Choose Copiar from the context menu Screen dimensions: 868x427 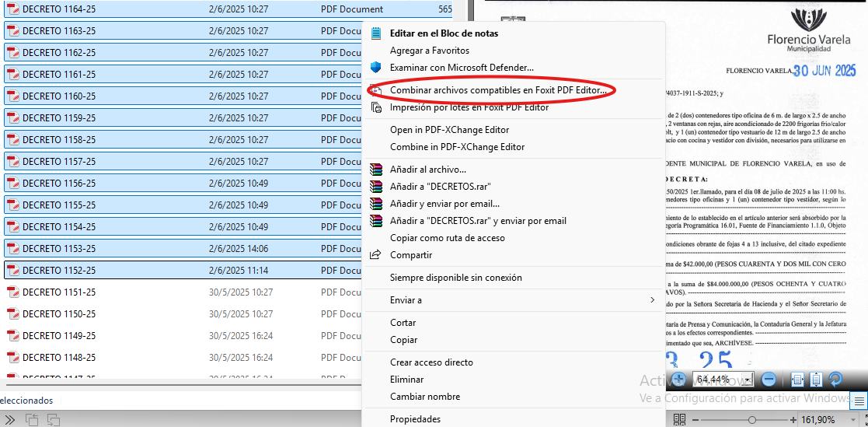tap(403, 339)
